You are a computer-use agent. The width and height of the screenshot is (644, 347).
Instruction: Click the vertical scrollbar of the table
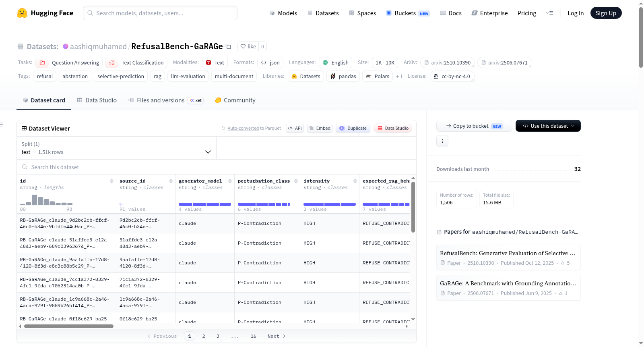(413, 207)
